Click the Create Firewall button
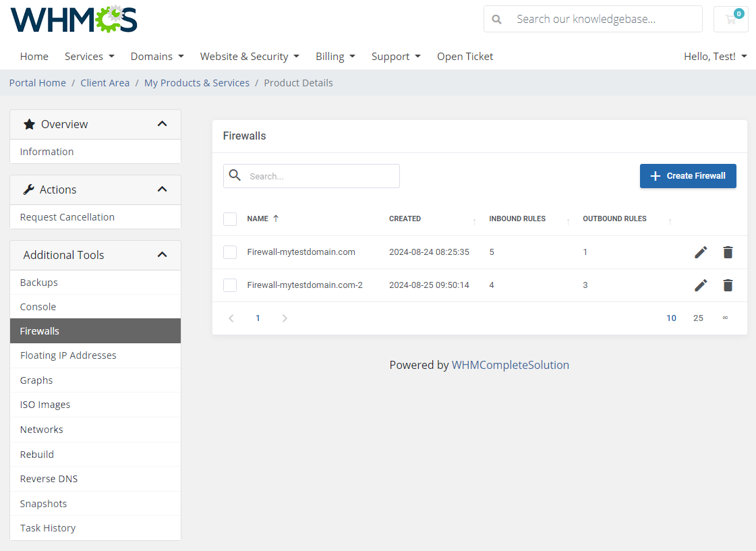The image size is (756, 551). pyautogui.click(x=688, y=176)
